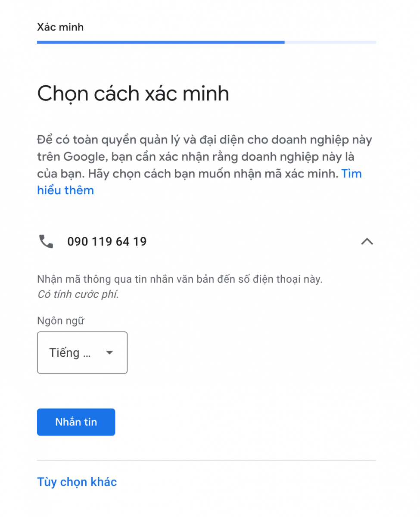
Task: Click the word Tìm at the paragraph end
Action: [x=352, y=174]
